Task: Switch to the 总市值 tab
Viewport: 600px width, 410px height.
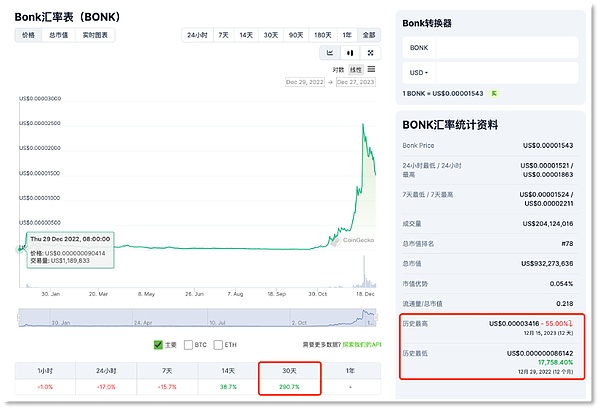Action: point(59,35)
